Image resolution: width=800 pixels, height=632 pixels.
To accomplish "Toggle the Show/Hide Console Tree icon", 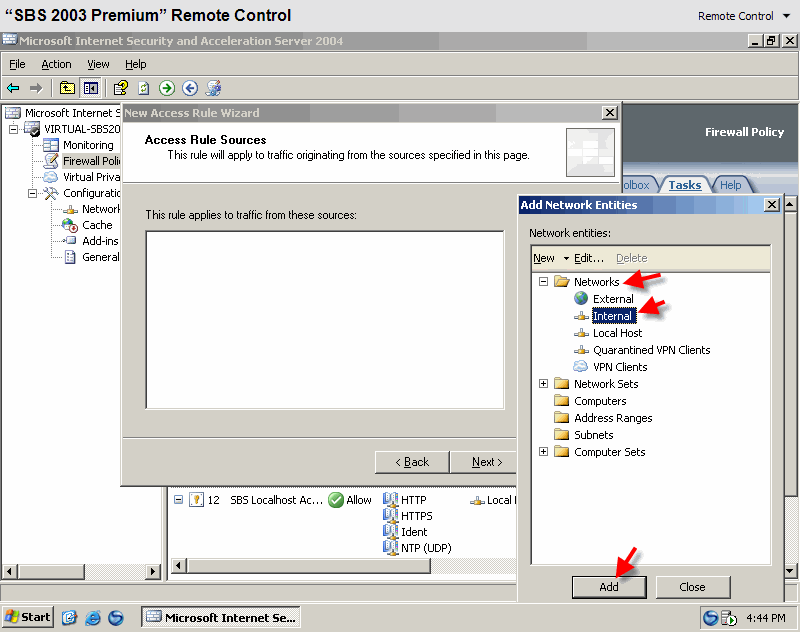I will 91,88.
